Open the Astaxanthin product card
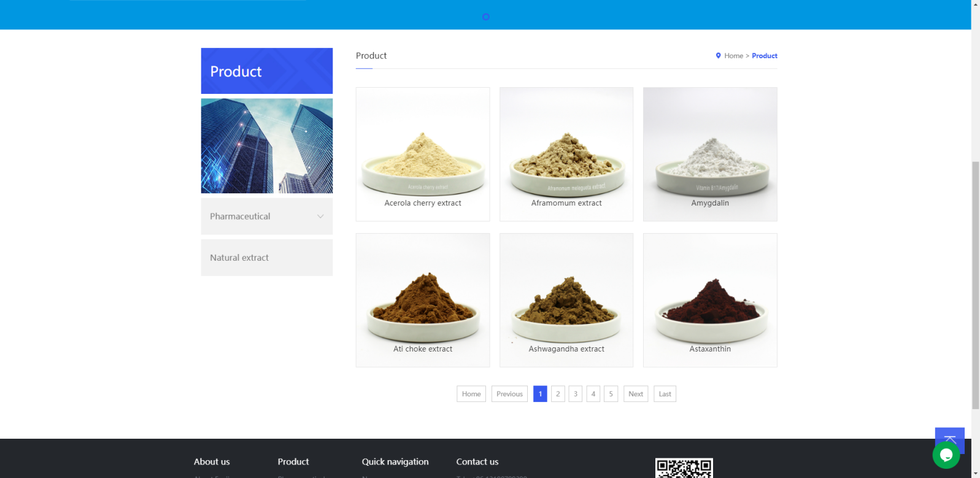Screen dimensions: 980x478 click(x=710, y=300)
